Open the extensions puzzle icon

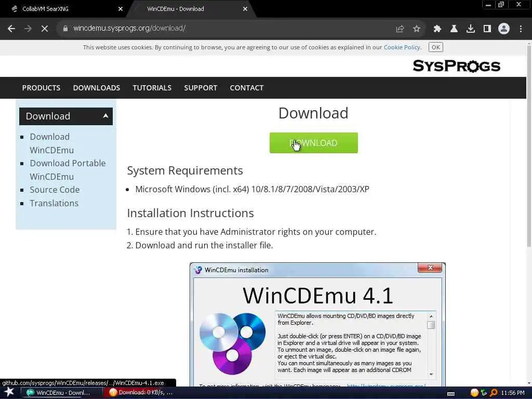click(437, 29)
